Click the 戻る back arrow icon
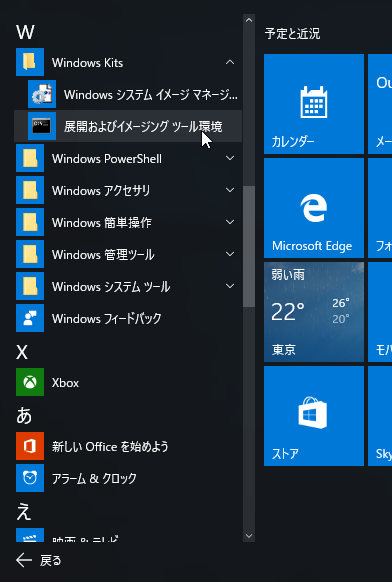Screen dimensions: 392x582 pos(24,560)
